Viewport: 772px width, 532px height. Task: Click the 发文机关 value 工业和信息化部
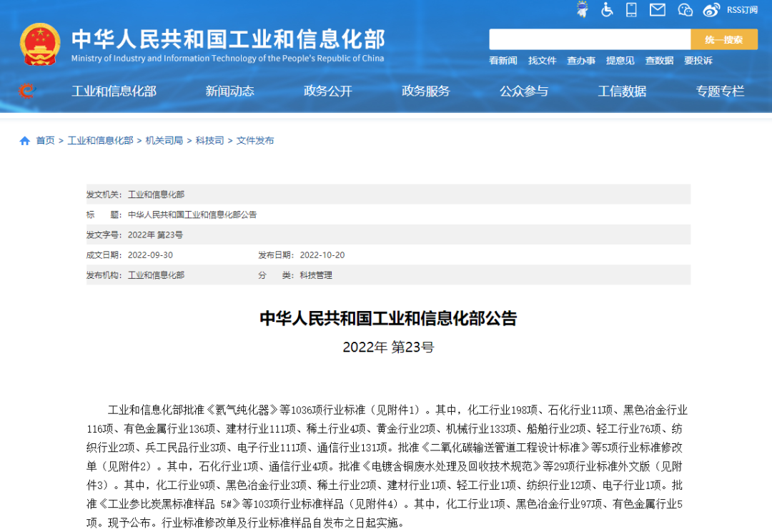coord(156,194)
